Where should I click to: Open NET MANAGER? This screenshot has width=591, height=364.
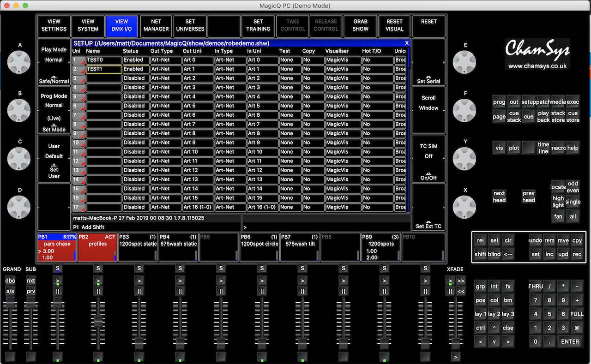coord(156,25)
